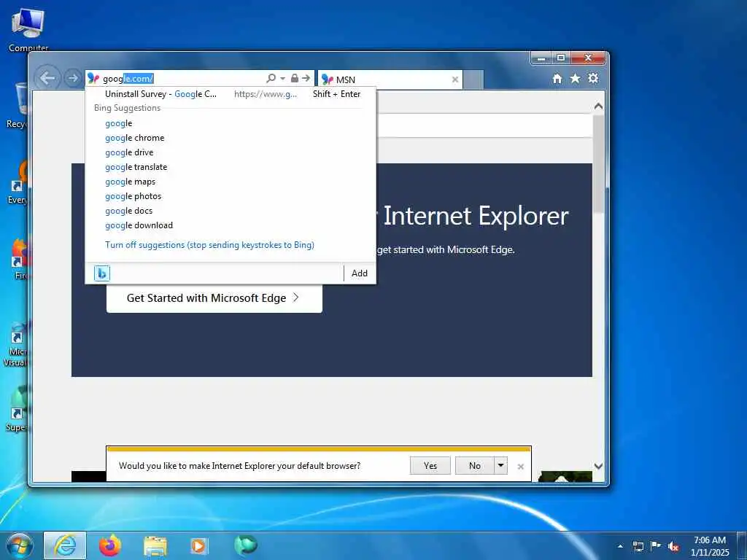Click the page scrollbar up arrow
The width and height of the screenshot is (747, 560).
pos(598,106)
